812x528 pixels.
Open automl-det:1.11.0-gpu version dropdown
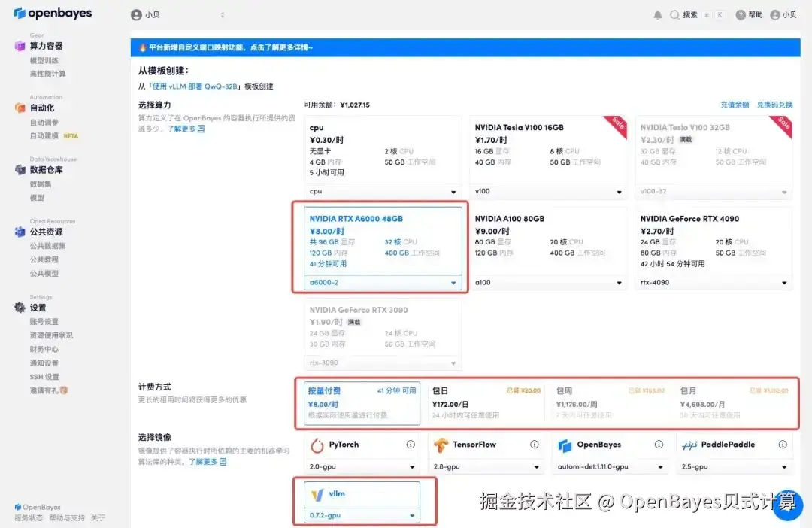(610, 467)
